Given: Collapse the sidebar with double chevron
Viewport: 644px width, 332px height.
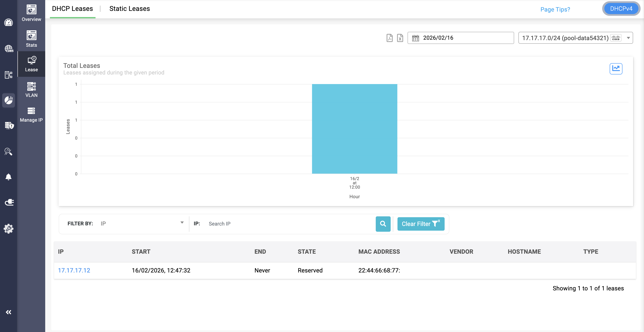Looking at the screenshot, I should coord(9,312).
